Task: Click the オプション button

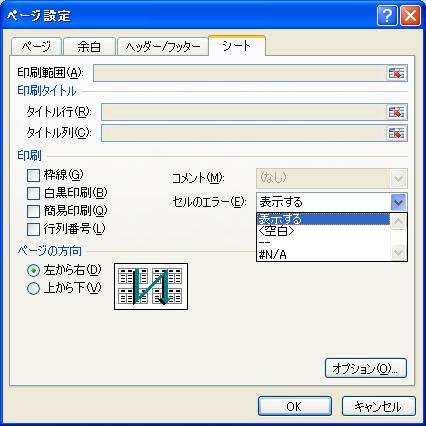Action: pos(366,368)
